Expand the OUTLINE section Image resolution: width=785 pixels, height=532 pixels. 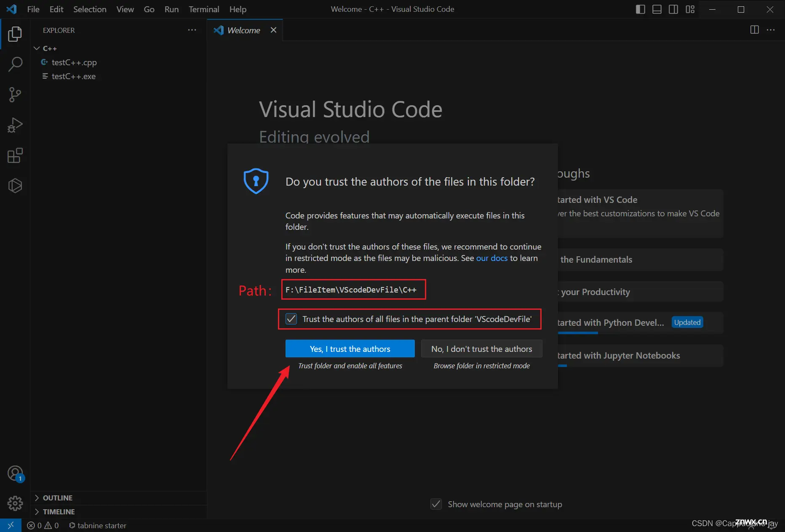(x=118, y=498)
